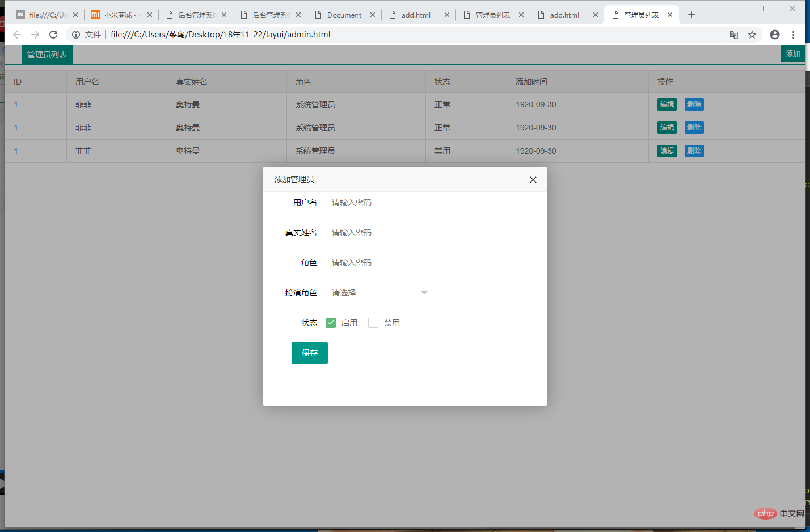The image size is (810, 532).
Task: Switch to the file:///C:/Us browser tab
Action: 48,15
